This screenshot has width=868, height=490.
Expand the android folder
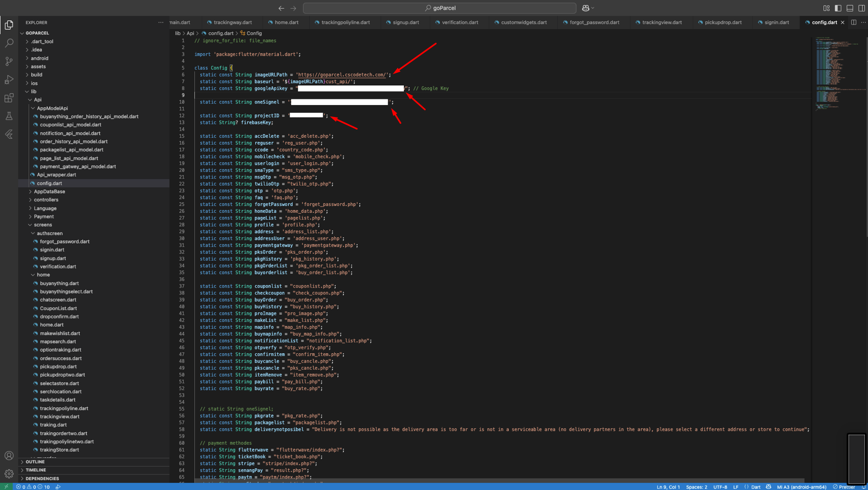[x=40, y=58]
